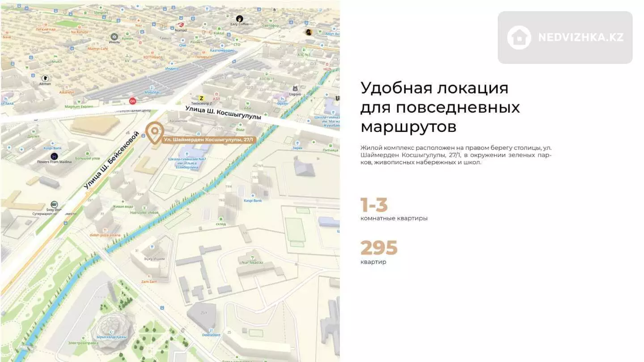The image size is (644, 362).
Task: Select the Svoy Dom supermarket icon
Action: pyautogui.click(x=54, y=204)
